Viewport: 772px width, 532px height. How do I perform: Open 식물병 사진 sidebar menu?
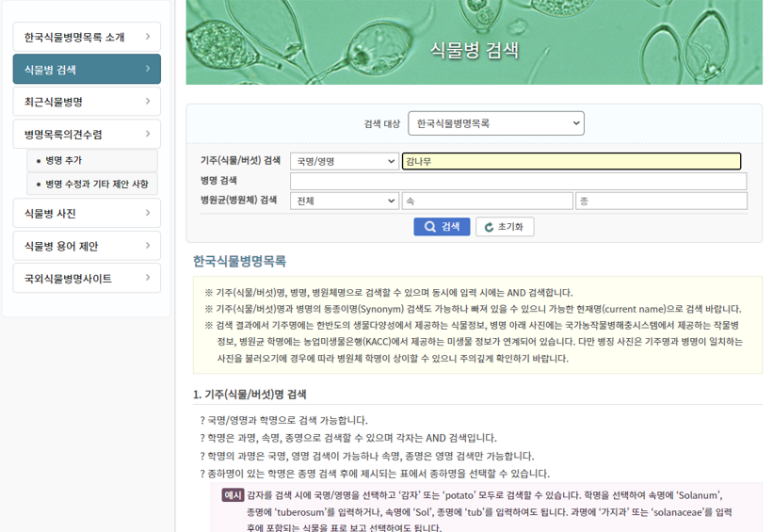(87, 214)
